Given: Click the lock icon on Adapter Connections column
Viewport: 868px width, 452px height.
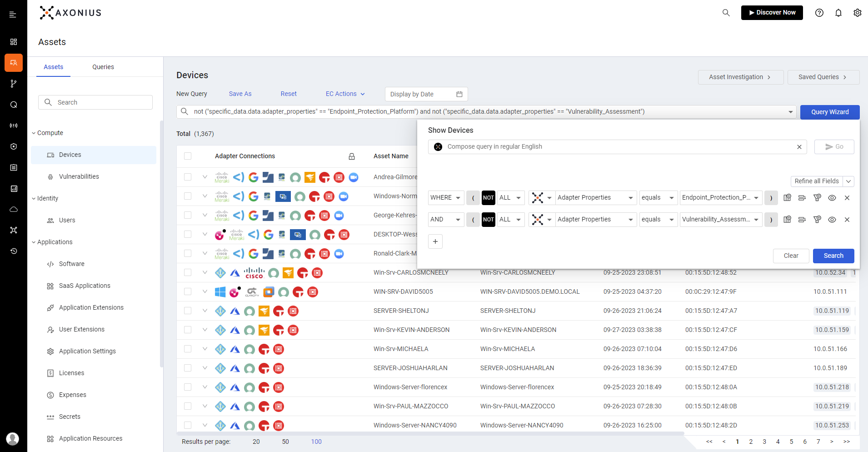Looking at the screenshot, I should [352, 156].
